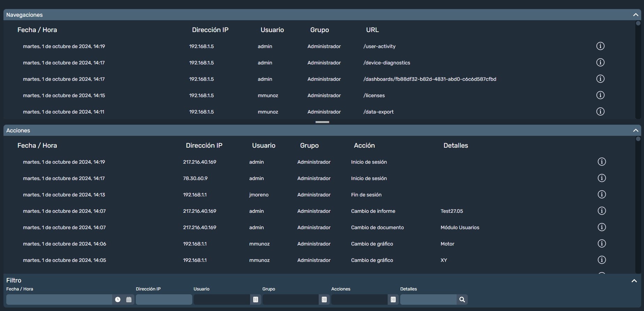Open info for 78.30.60.9 Inicio de sesión action

(x=602, y=178)
